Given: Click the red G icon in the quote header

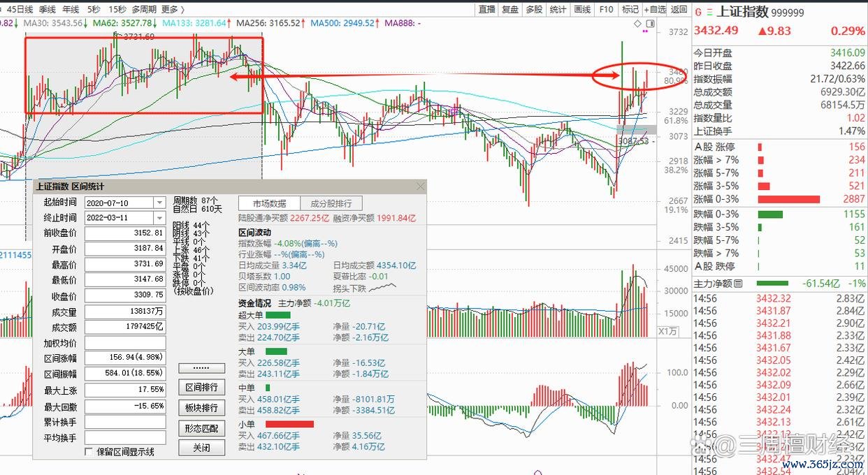Looking at the screenshot, I should pyautogui.click(x=698, y=12).
